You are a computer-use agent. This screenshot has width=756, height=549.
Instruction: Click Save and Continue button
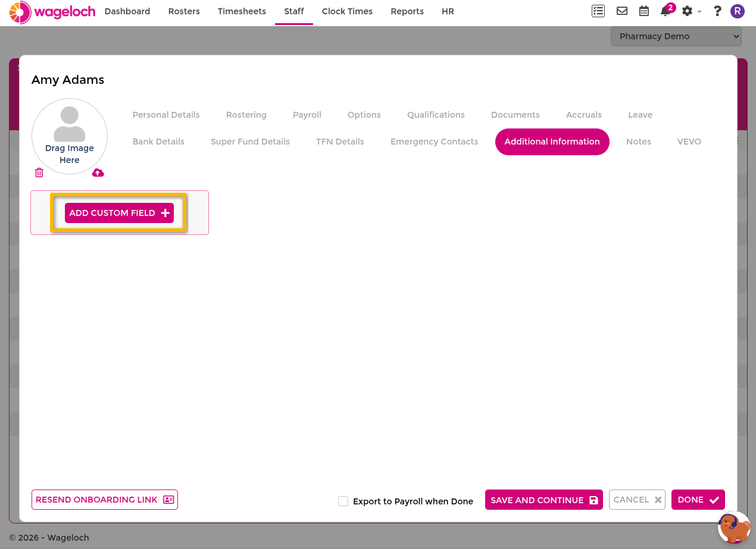pyautogui.click(x=544, y=500)
